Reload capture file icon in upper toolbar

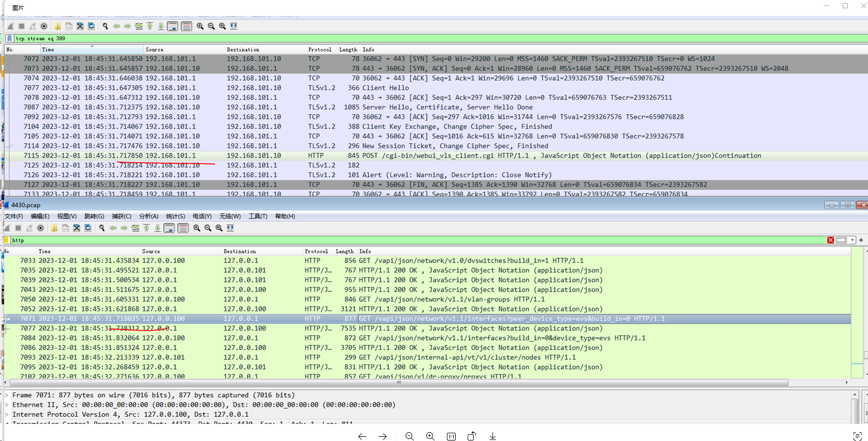[x=92, y=26]
